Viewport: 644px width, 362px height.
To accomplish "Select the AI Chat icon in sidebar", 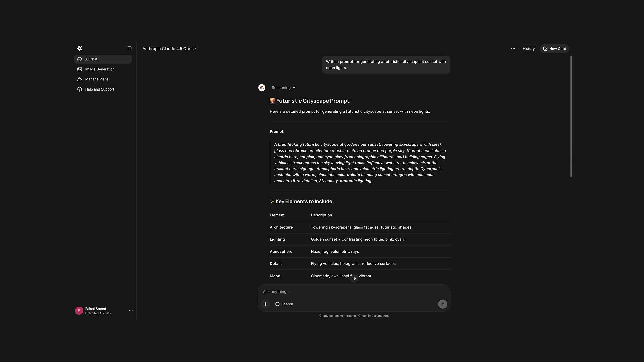I will pyautogui.click(x=79, y=59).
